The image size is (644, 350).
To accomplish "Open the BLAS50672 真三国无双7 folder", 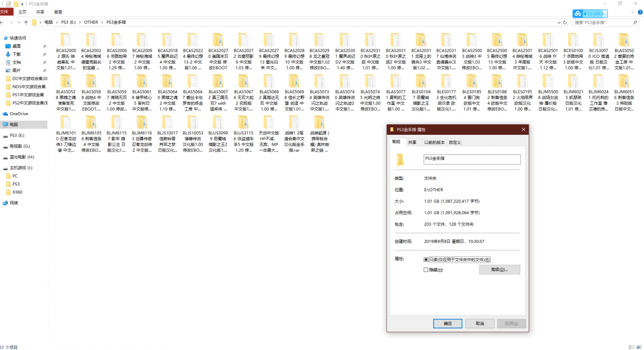I will pyautogui.click(x=218, y=93).
